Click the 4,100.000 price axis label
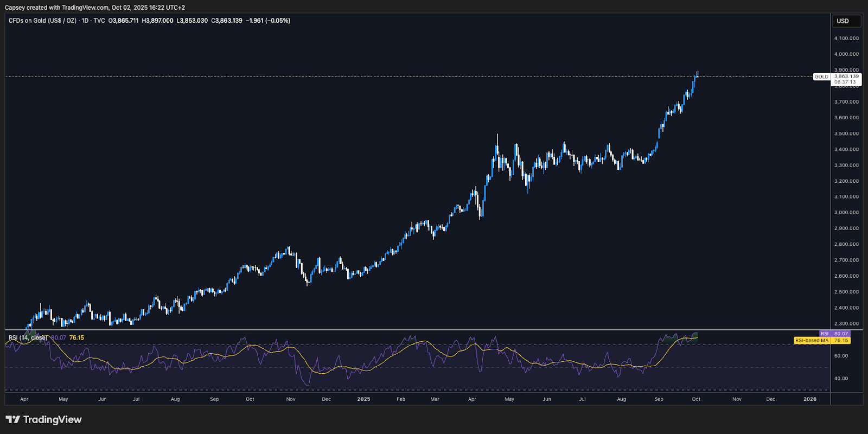868x434 pixels. click(x=846, y=38)
